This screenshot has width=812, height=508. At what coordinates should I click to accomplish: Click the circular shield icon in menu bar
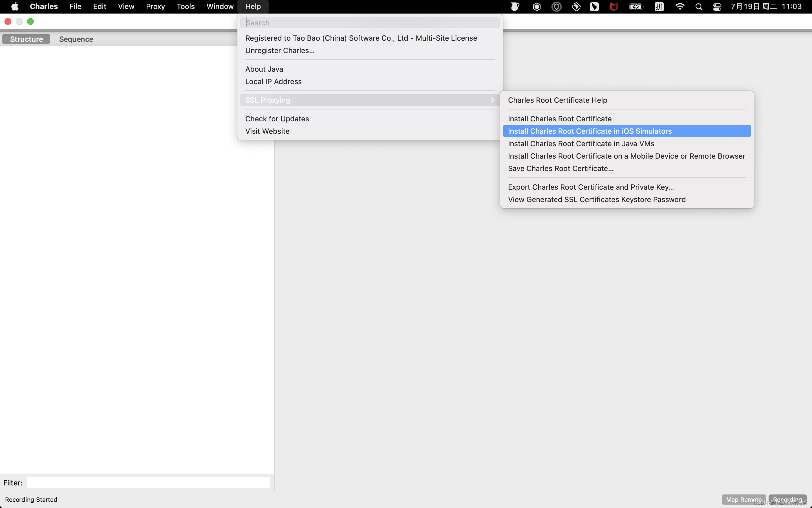pyautogui.click(x=556, y=7)
